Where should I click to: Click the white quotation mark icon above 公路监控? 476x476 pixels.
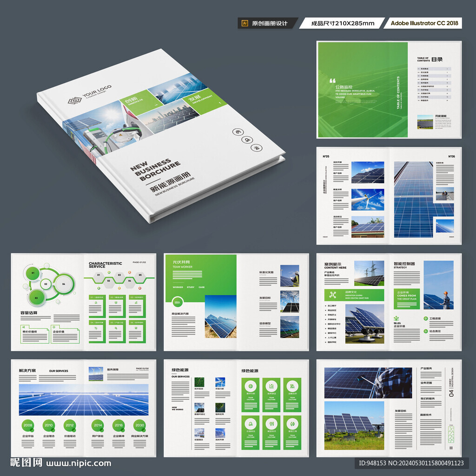(333, 81)
